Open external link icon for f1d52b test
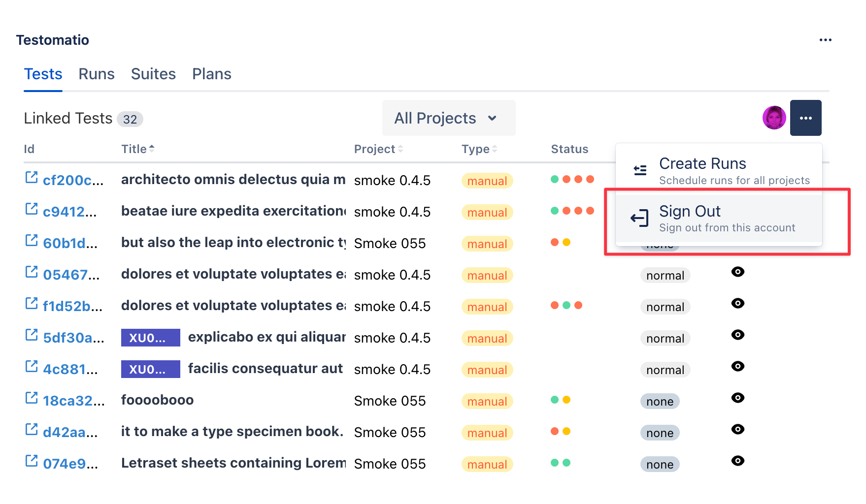 [x=32, y=304]
